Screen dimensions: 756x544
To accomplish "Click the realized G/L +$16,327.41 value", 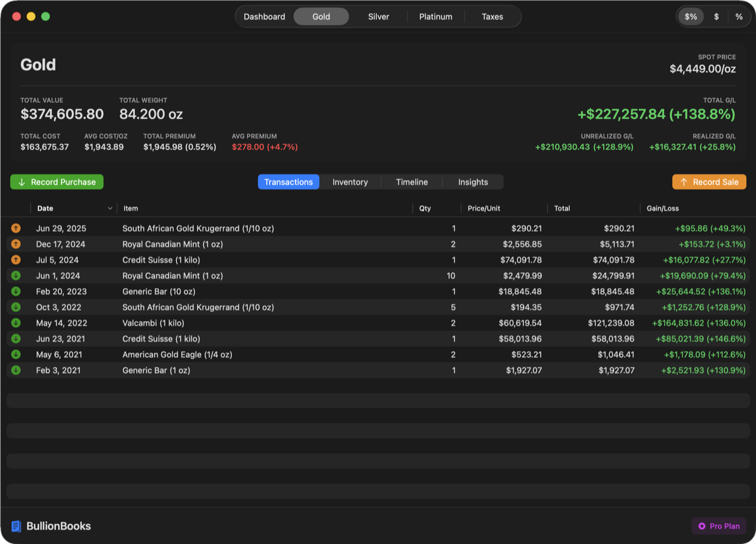I will click(692, 147).
